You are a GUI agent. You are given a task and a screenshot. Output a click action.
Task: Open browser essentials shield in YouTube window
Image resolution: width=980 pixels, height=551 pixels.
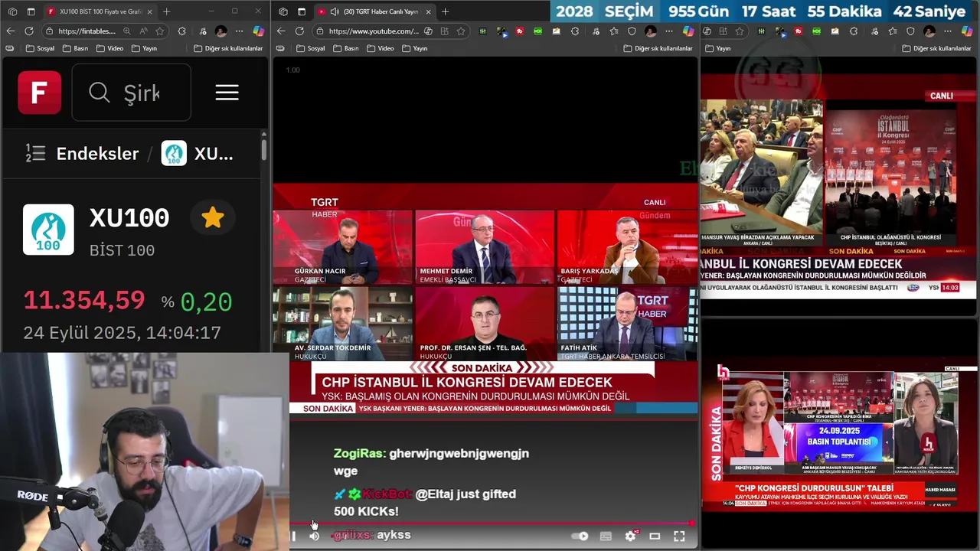pyautogui.click(x=632, y=31)
